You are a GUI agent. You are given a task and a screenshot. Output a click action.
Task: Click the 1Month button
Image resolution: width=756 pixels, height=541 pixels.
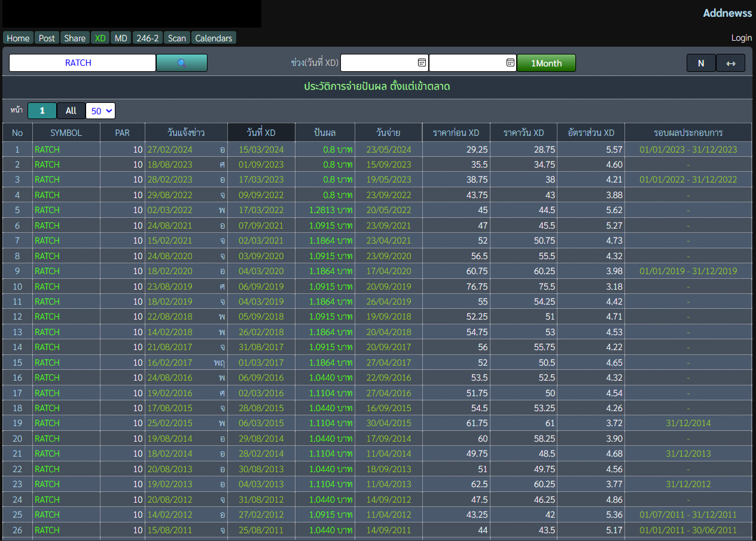pyautogui.click(x=546, y=63)
